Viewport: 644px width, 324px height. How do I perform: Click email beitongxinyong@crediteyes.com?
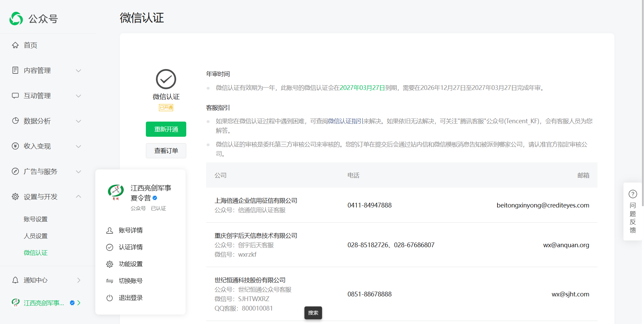(543, 205)
